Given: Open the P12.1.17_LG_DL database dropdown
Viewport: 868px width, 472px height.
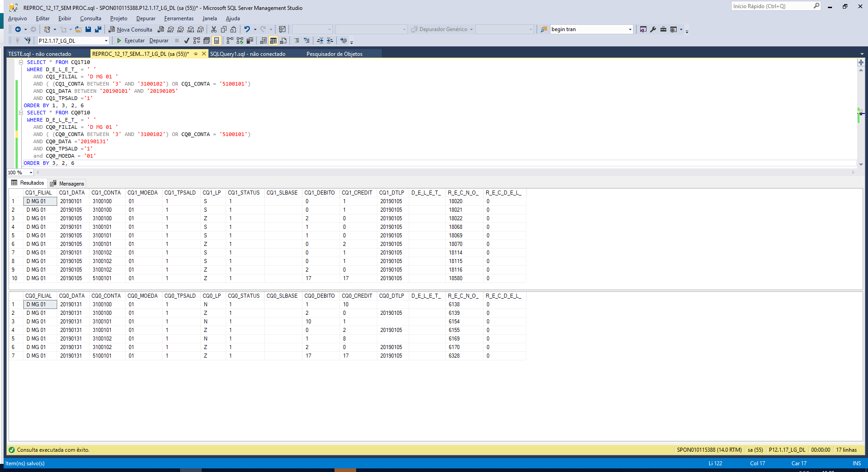Looking at the screenshot, I should pos(106,41).
